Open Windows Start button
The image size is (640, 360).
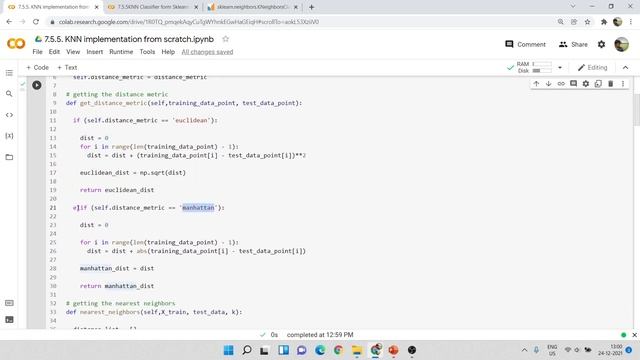pyautogui.click(x=229, y=350)
